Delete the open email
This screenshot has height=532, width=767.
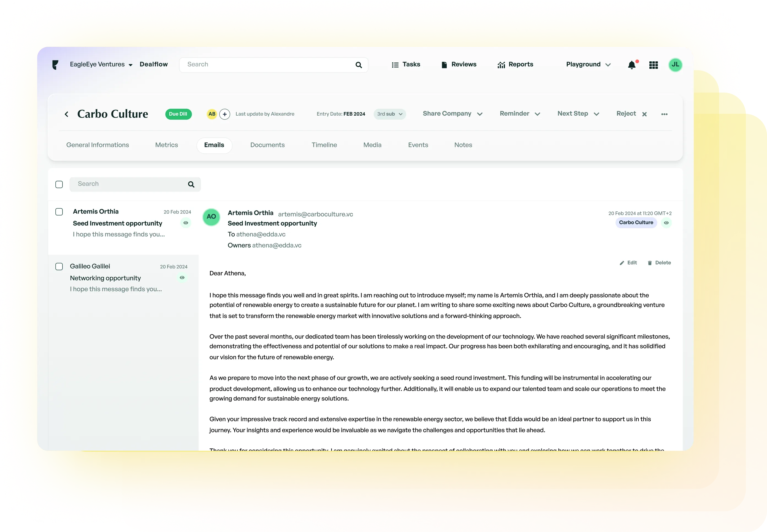(x=659, y=263)
